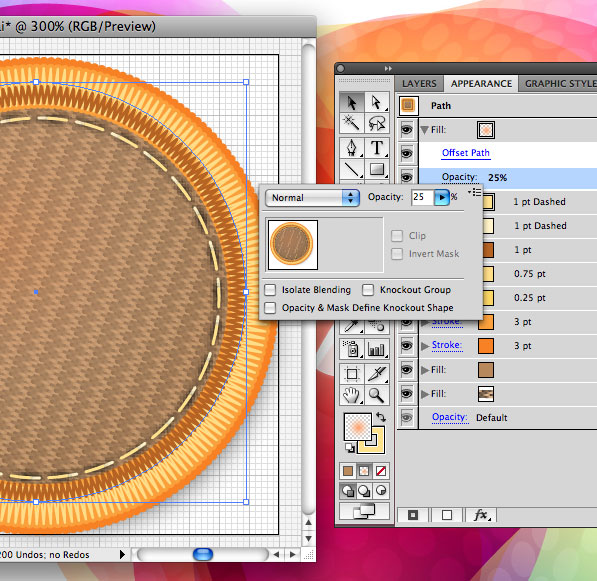The image size is (597, 581).
Task: Click the horizontal scrollbar blue thumb
Action: tap(203, 554)
